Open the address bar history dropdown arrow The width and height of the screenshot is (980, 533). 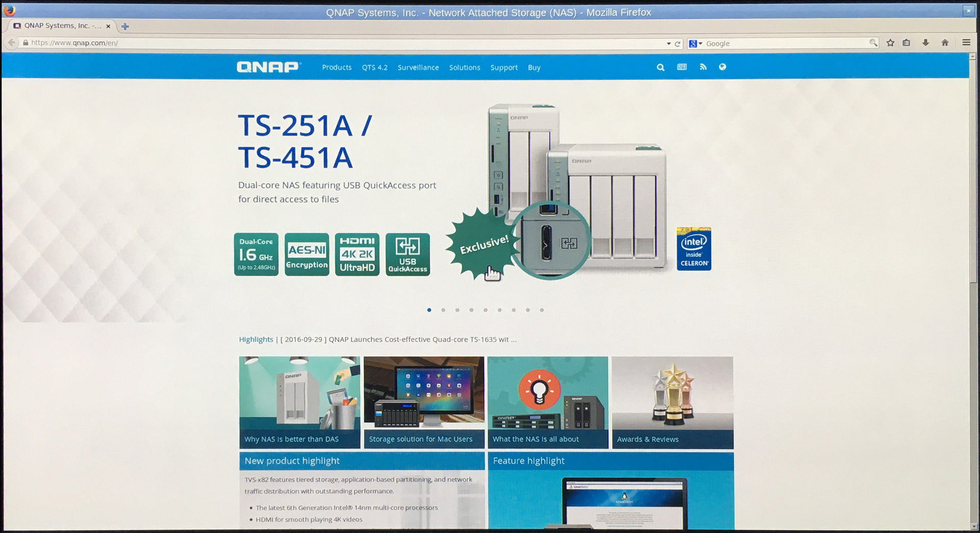(x=669, y=44)
